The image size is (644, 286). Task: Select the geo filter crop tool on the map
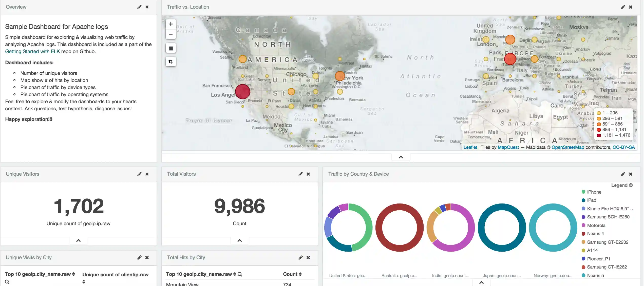point(171,62)
